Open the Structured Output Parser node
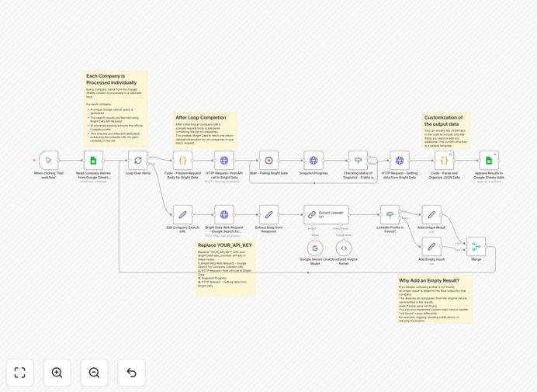 click(344, 248)
